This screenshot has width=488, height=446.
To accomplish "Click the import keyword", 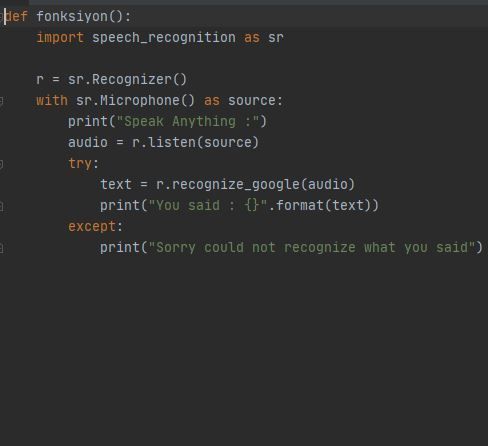I will click(x=60, y=38).
